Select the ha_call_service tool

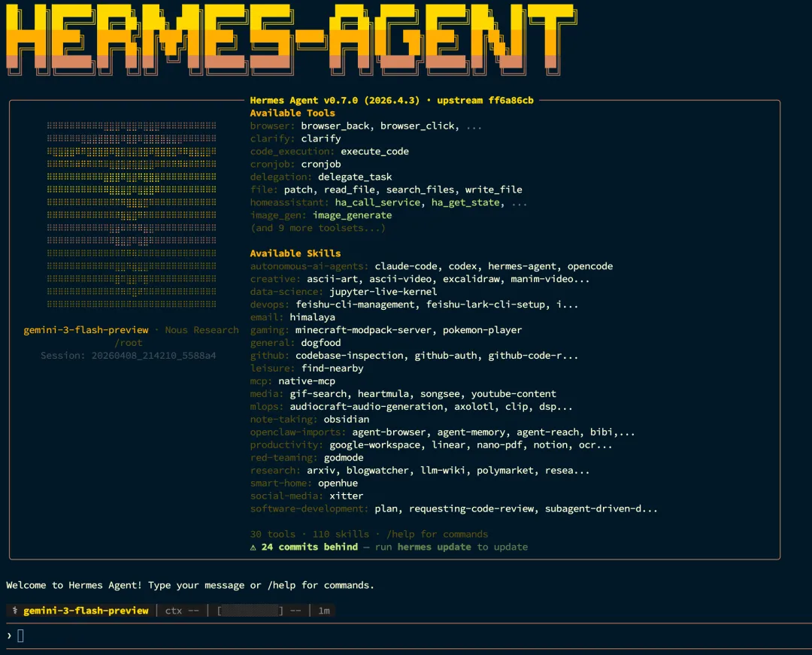(x=377, y=202)
